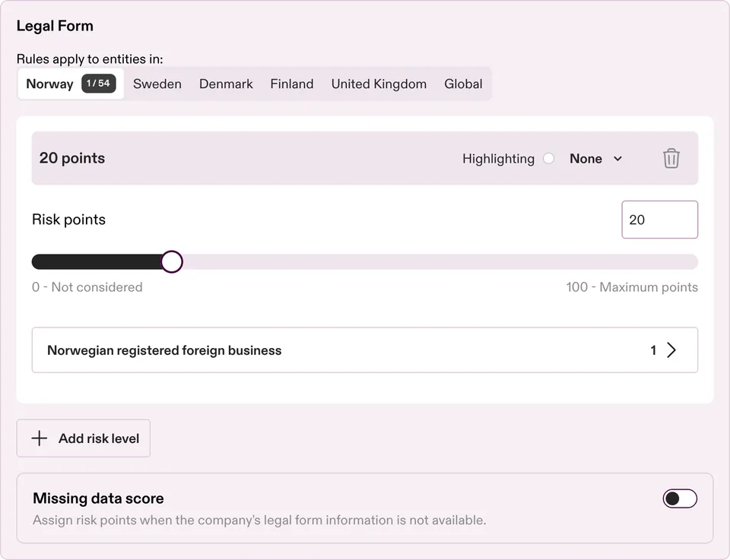
Task: Delete the 20 points risk level
Action: (671, 159)
